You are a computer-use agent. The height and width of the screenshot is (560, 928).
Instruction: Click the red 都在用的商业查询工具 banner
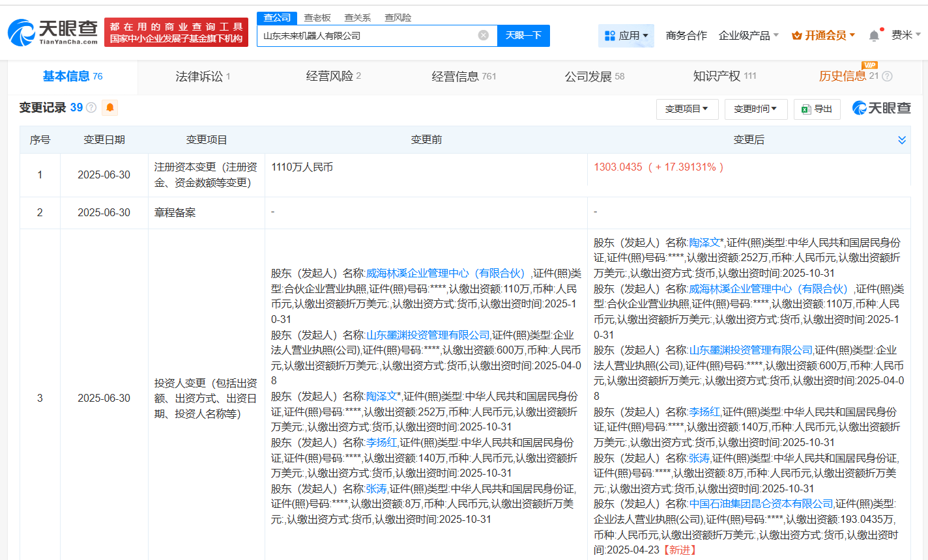pyautogui.click(x=176, y=33)
